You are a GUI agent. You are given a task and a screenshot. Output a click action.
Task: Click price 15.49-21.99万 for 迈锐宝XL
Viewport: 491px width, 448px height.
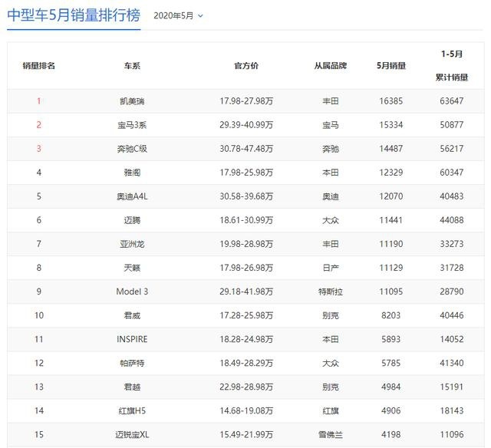click(x=246, y=434)
